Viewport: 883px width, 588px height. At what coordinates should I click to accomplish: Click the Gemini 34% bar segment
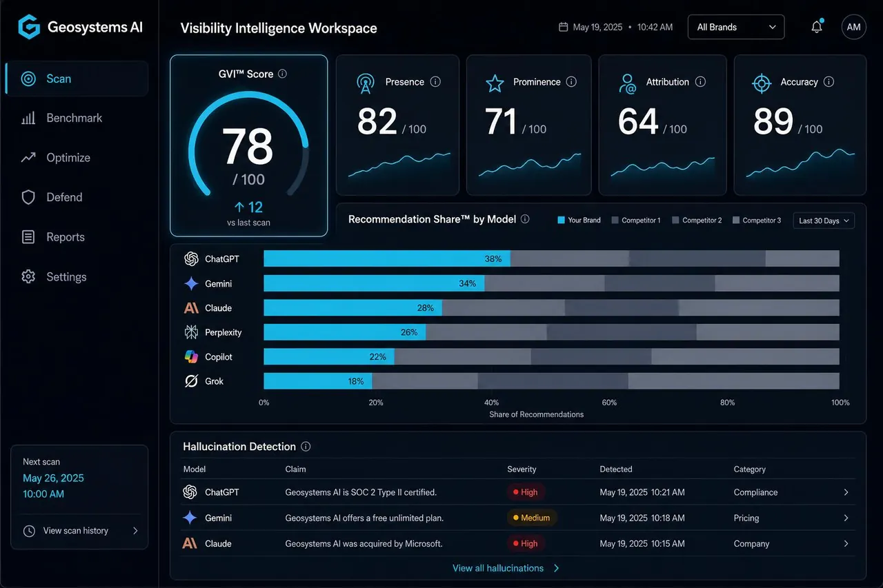(374, 283)
